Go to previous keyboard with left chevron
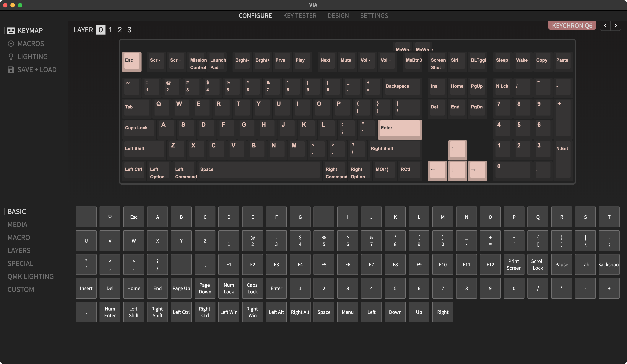 (605, 26)
